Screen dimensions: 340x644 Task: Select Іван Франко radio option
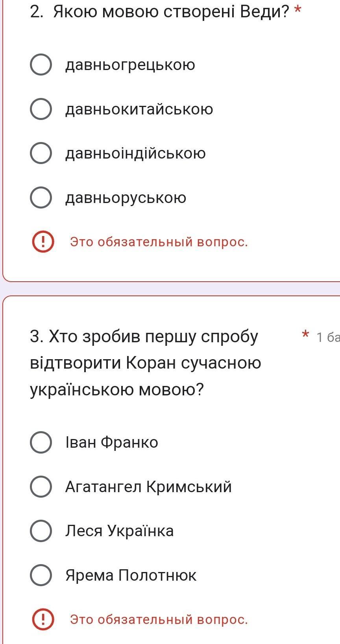pyautogui.click(x=41, y=442)
